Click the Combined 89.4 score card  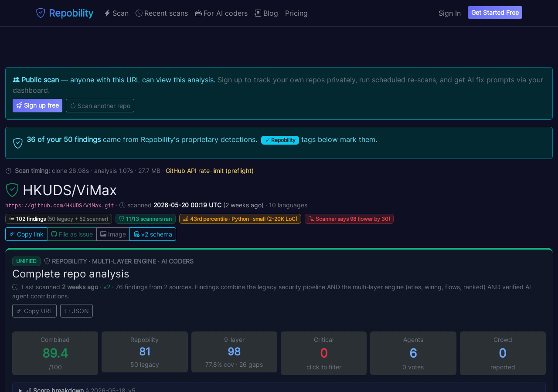click(x=55, y=353)
